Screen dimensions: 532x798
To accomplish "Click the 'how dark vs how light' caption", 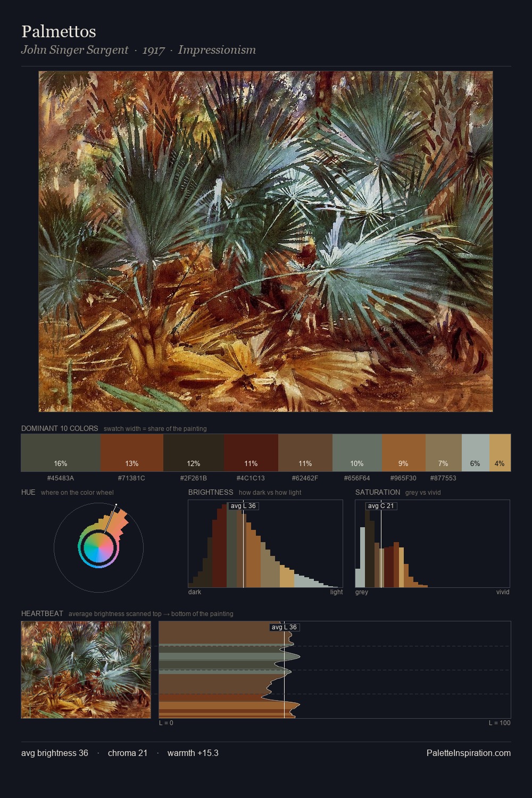I will click(x=270, y=493).
